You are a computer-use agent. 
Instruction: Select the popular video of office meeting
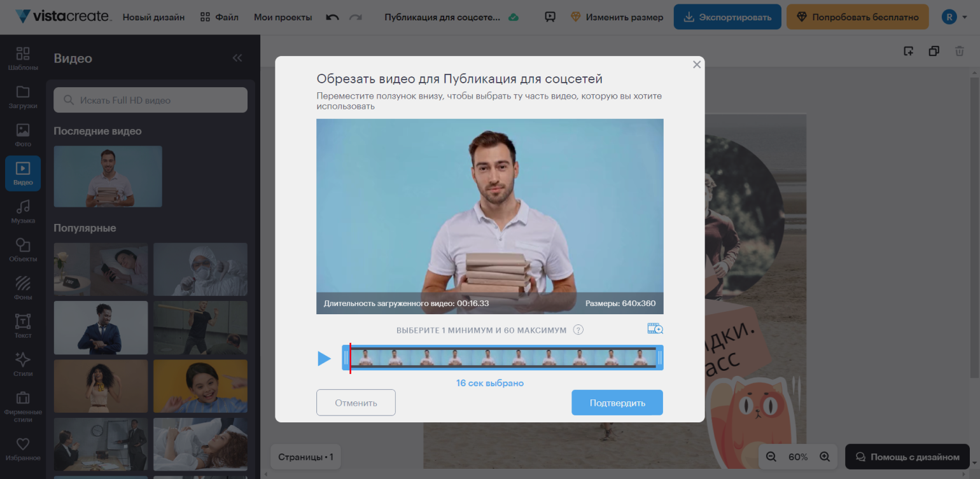101,445
